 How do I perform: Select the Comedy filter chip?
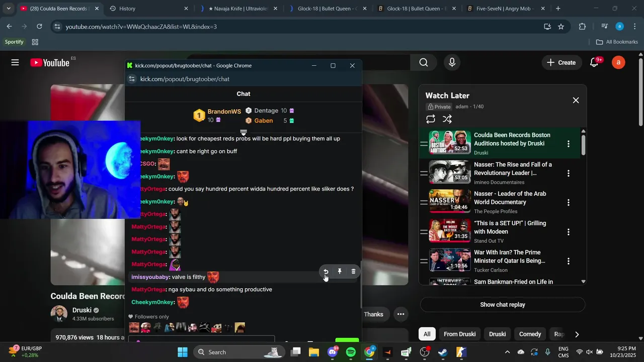pos(530,334)
